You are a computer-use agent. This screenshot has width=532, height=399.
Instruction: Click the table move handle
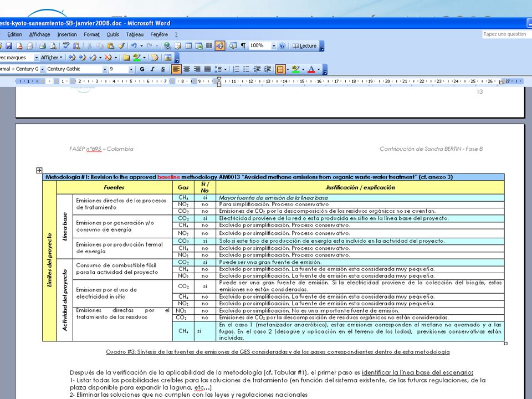(39, 170)
